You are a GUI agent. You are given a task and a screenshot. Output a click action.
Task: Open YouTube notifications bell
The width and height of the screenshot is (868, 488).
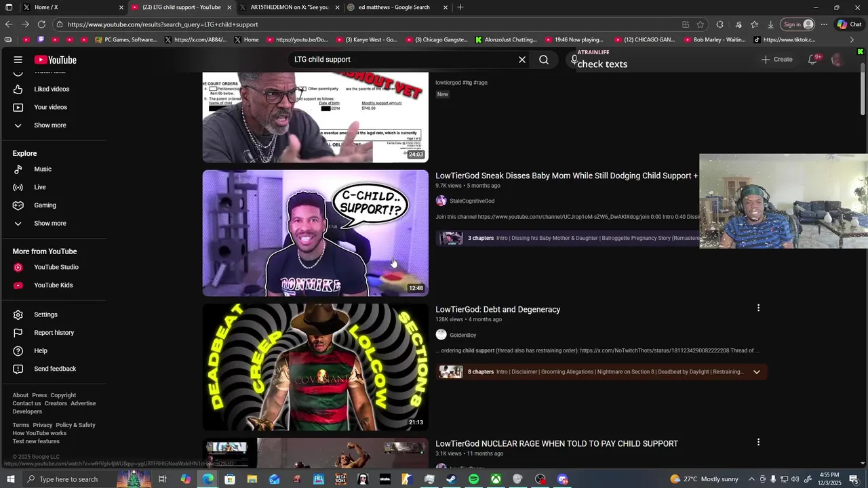tap(812, 60)
